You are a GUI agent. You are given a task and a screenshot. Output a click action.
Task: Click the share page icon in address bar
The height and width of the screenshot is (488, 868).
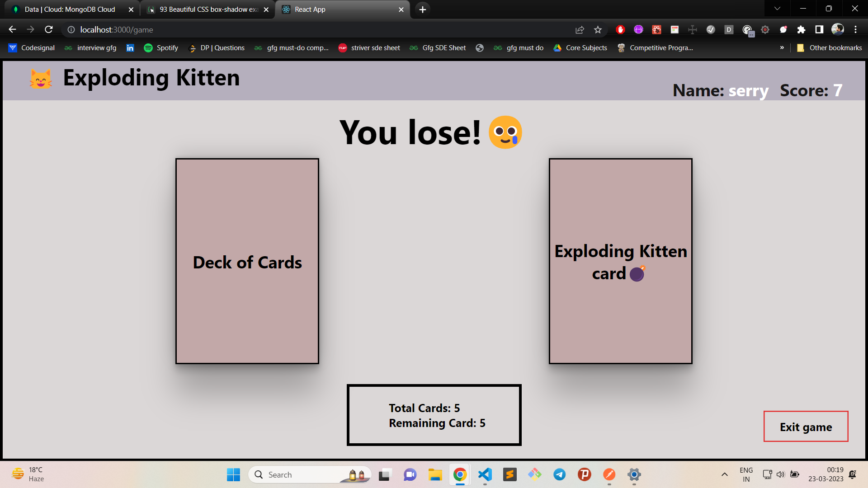580,30
